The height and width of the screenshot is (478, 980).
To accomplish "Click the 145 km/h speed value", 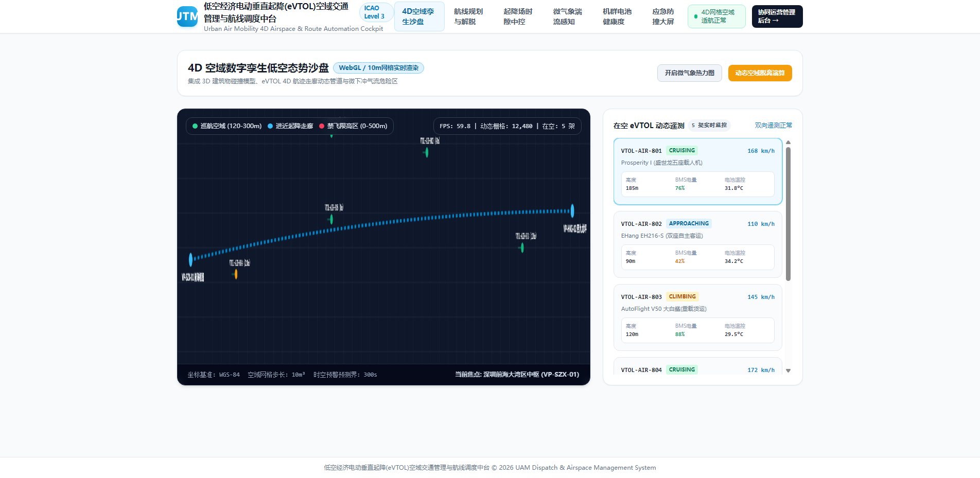I will click(x=761, y=297).
